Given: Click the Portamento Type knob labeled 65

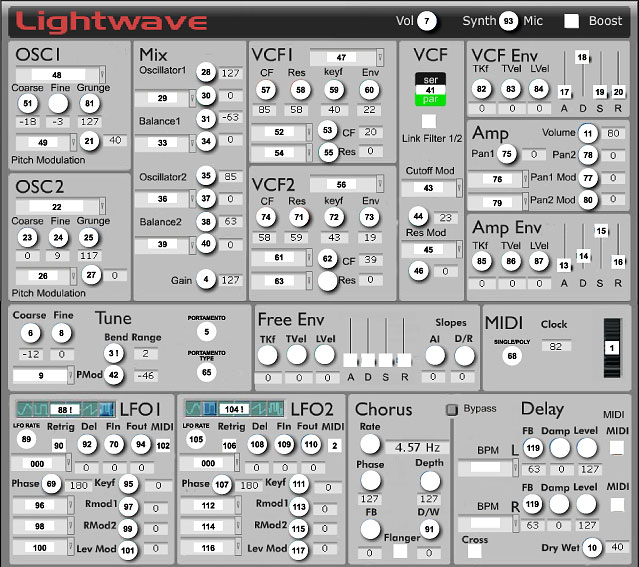Looking at the screenshot, I should (x=207, y=372).
